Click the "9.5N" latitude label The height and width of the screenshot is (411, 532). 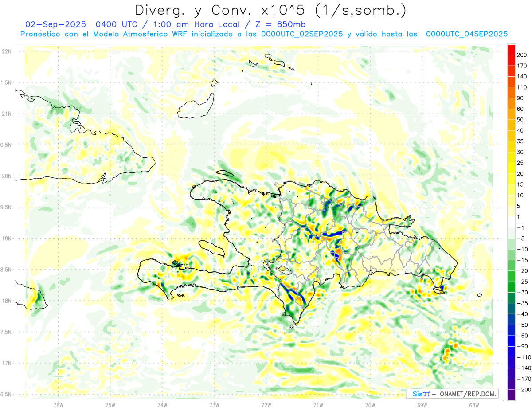tap(7, 207)
